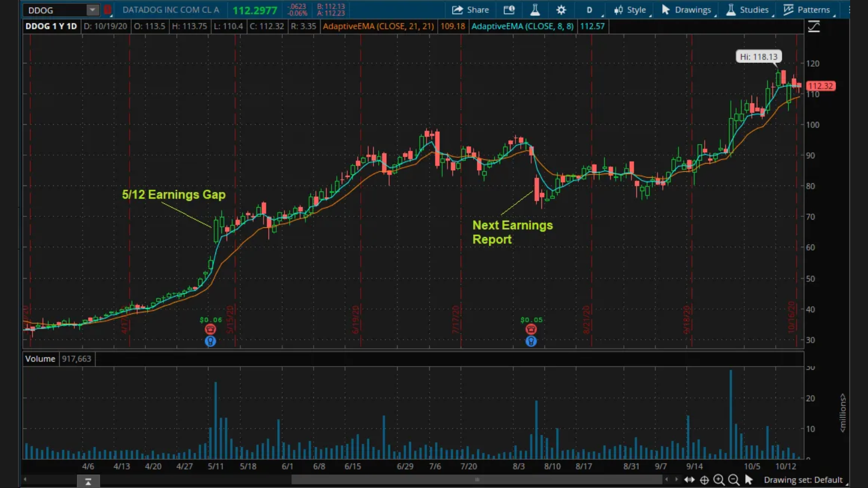Click the AdaptiveEMA (CLOSE, 21, 21) study label
The height and width of the screenshot is (488, 868).
(378, 26)
